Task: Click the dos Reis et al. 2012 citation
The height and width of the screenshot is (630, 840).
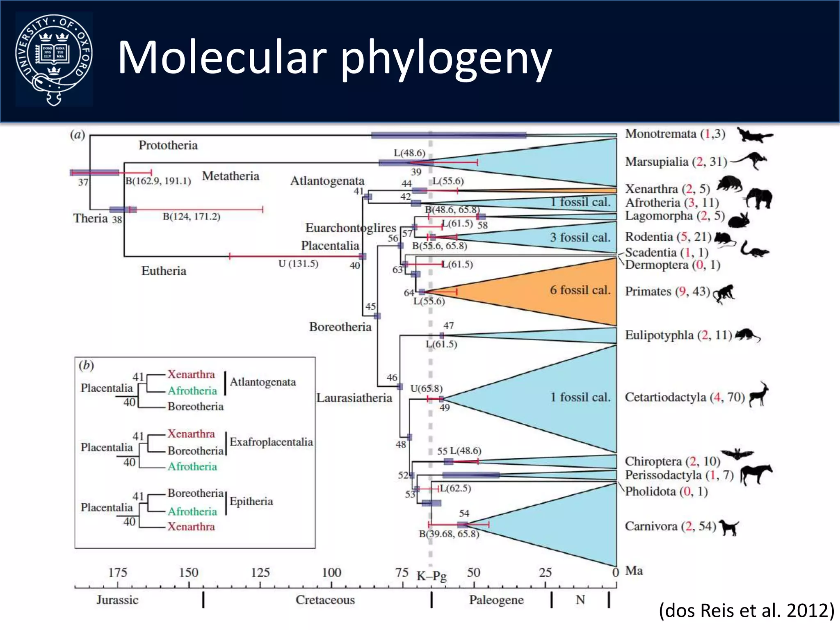Action: (x=746, y=611)
